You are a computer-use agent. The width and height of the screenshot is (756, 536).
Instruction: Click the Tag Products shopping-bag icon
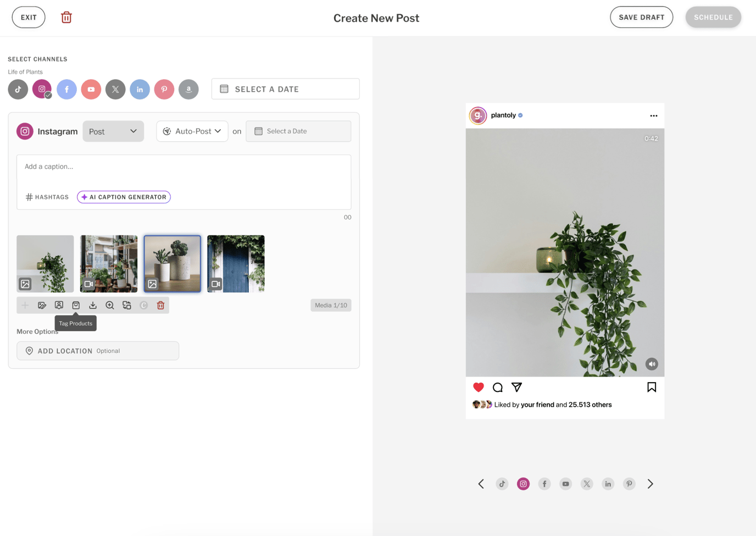(x=76, y=305)
